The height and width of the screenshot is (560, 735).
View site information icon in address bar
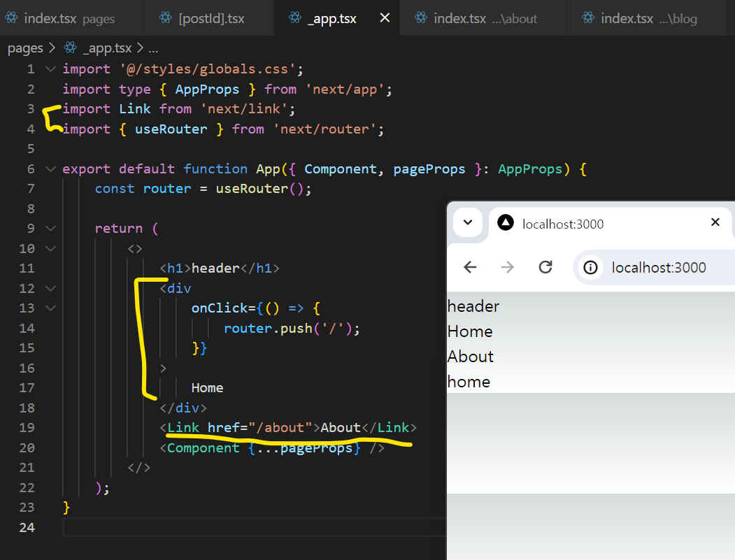(590, 268)
